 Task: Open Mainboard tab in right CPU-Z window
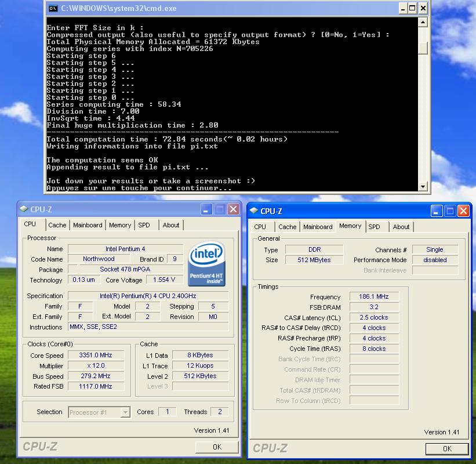click(x=318, y=227)
